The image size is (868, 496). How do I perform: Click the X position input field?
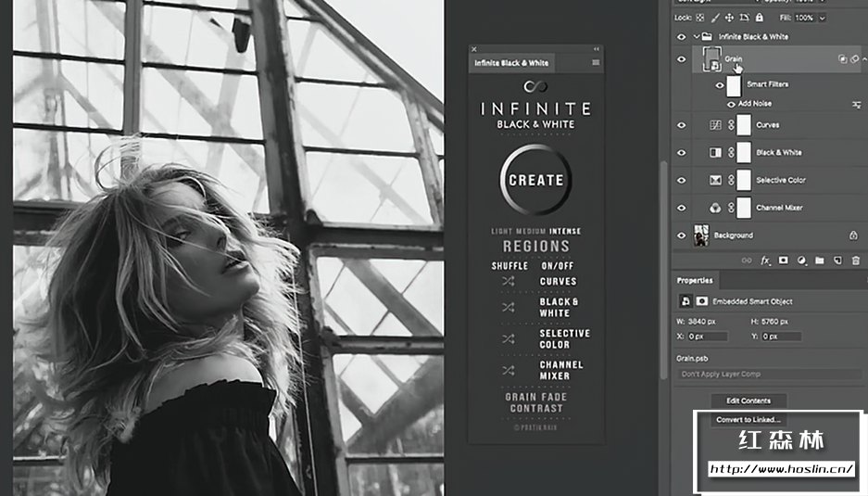coord(708,337)
